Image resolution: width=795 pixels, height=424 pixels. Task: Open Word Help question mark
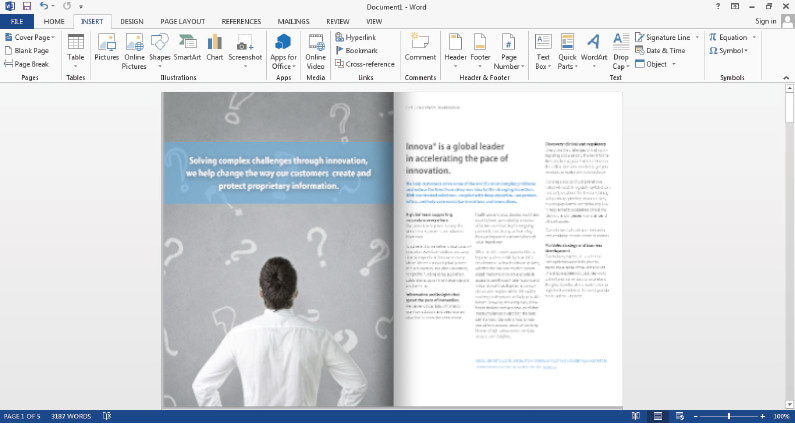[x=718, y=7]
